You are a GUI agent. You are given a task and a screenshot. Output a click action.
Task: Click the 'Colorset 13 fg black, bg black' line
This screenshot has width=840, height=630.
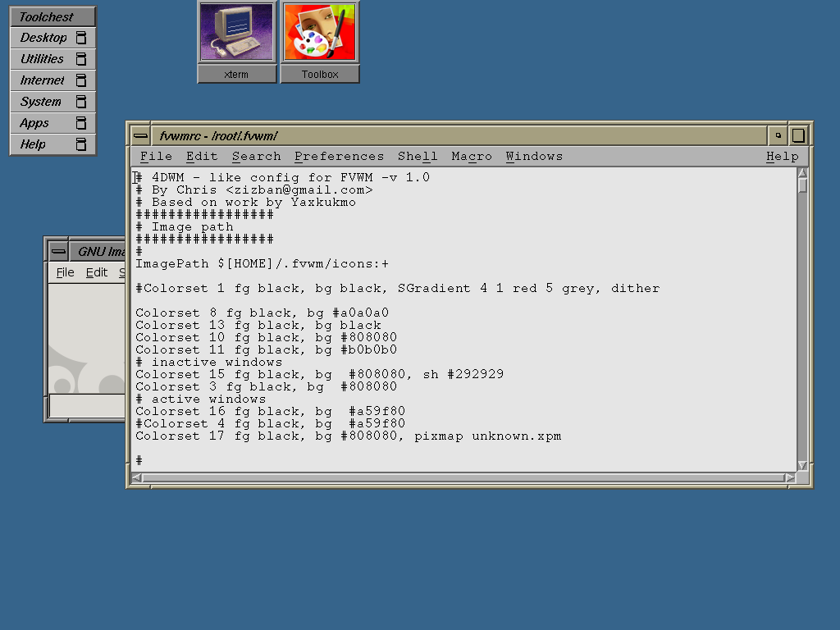point(258,326)
